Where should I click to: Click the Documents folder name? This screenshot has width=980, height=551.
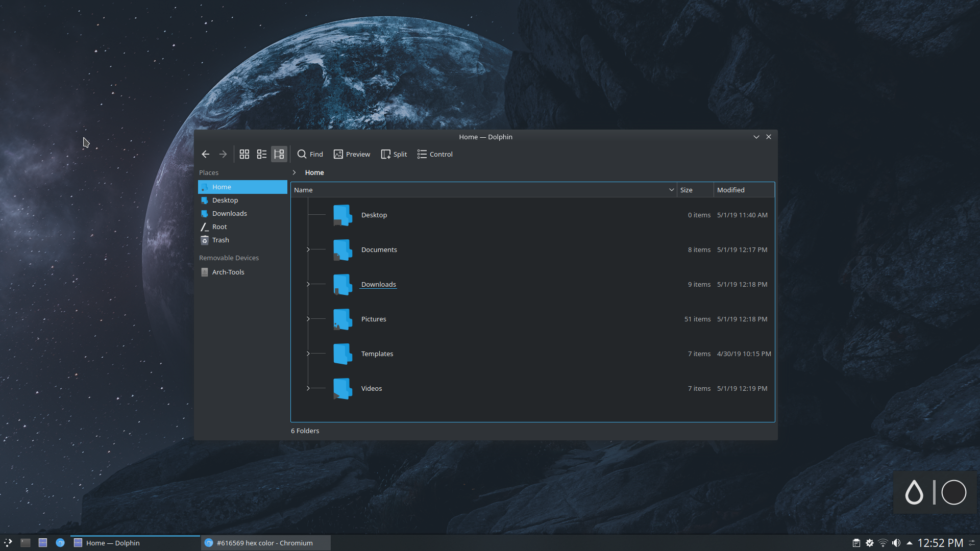tap(379, 249)
